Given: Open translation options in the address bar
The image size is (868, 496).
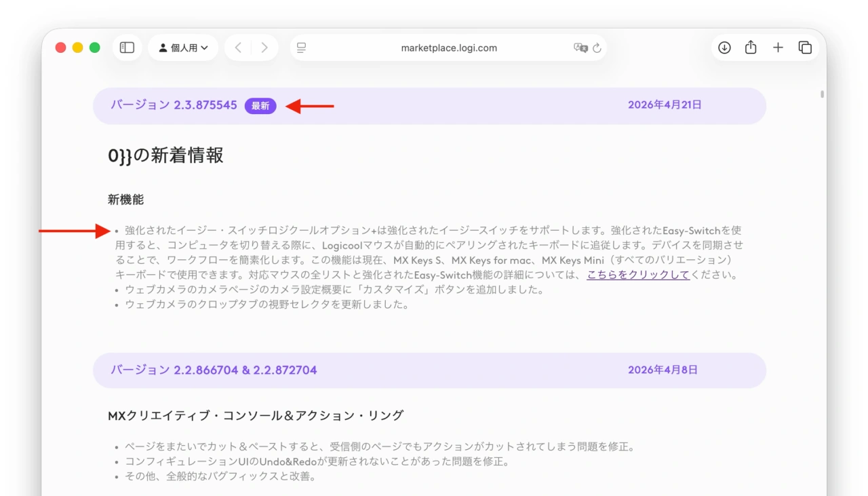Looking at the screenshot, I should click(x=580, y=47).
